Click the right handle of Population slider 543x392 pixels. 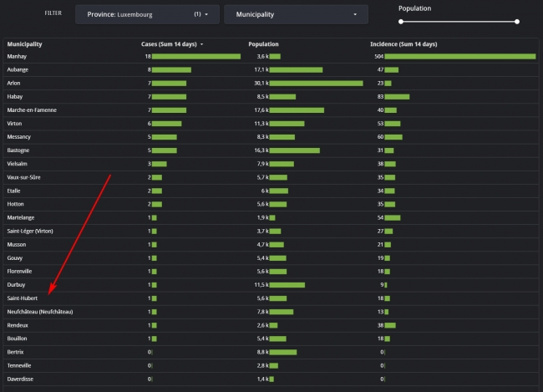pos(517,22)
